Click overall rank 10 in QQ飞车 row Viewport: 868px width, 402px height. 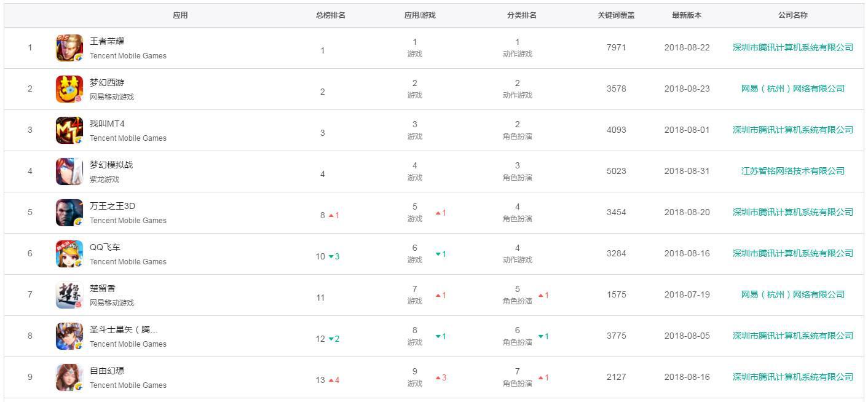tap(320, 256)
